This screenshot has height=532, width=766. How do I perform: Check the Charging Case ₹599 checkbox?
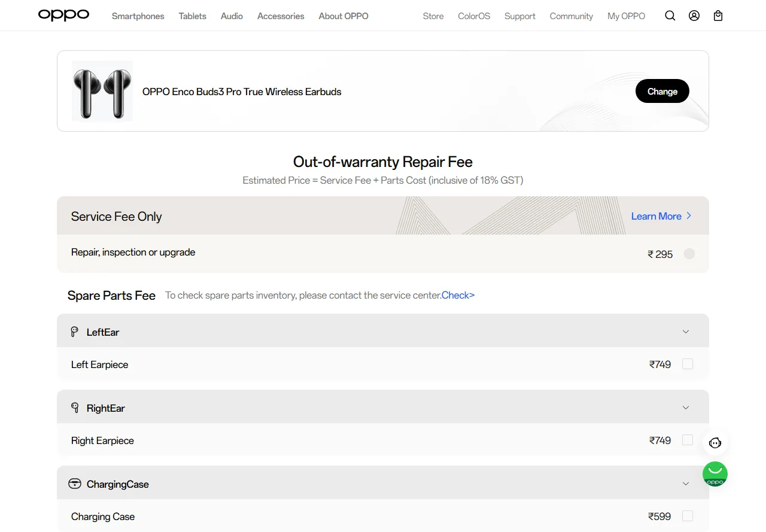pos(688,516)
